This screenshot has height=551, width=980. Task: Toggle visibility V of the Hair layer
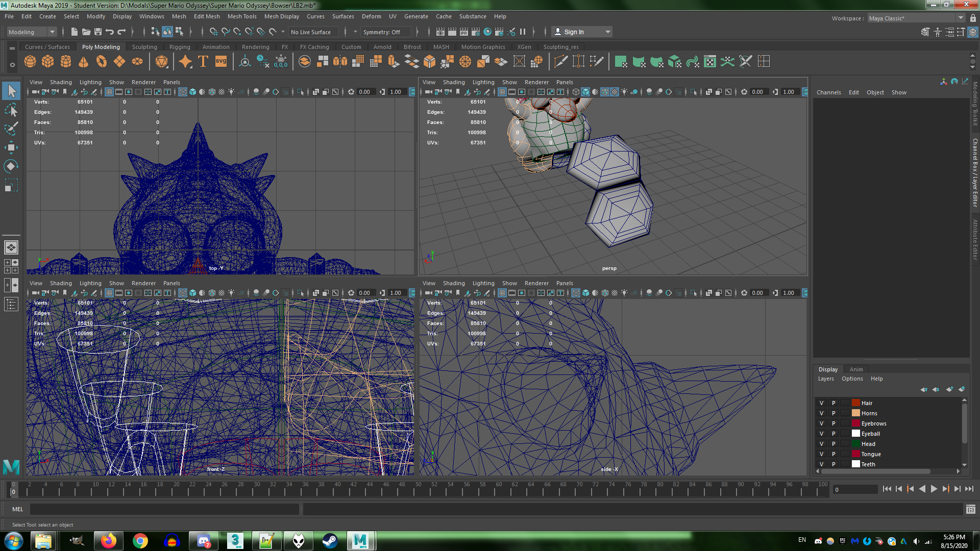(x=821, y=403)
